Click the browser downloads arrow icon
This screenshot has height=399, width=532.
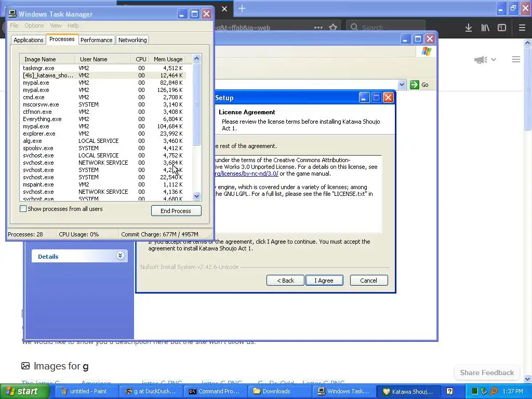click(469, 28)
